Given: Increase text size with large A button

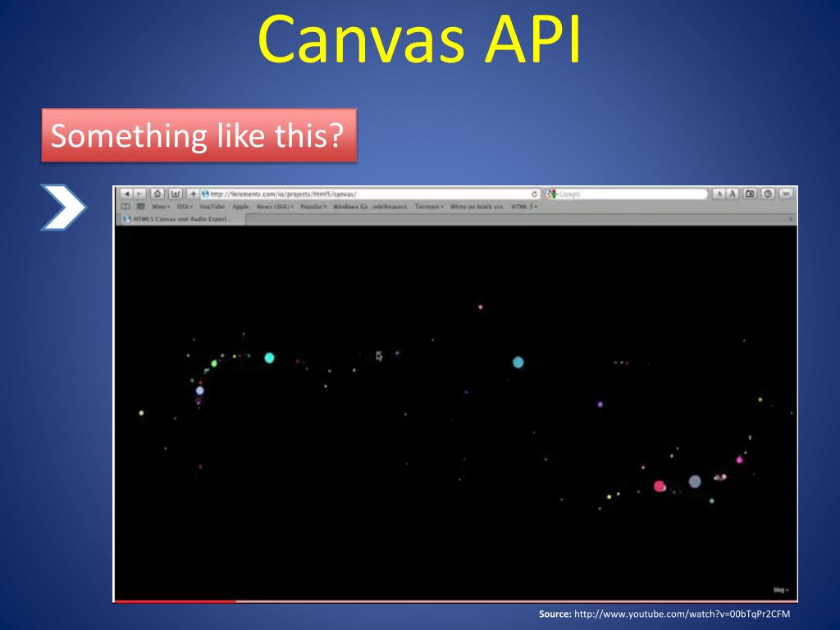Looking at the screenshot, I should pos(733,194).
